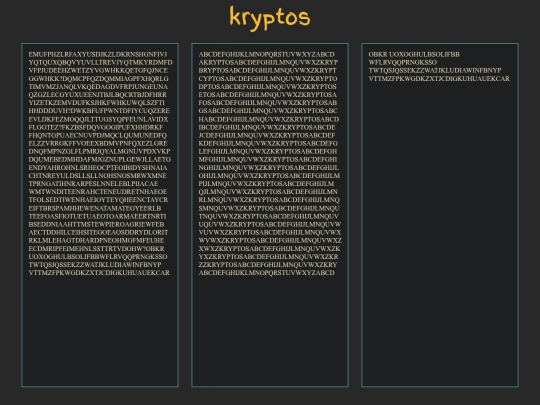Select left panel row starting 'AECTDDHILCEI'
This screenshot has width=540, height=405.
98,232
